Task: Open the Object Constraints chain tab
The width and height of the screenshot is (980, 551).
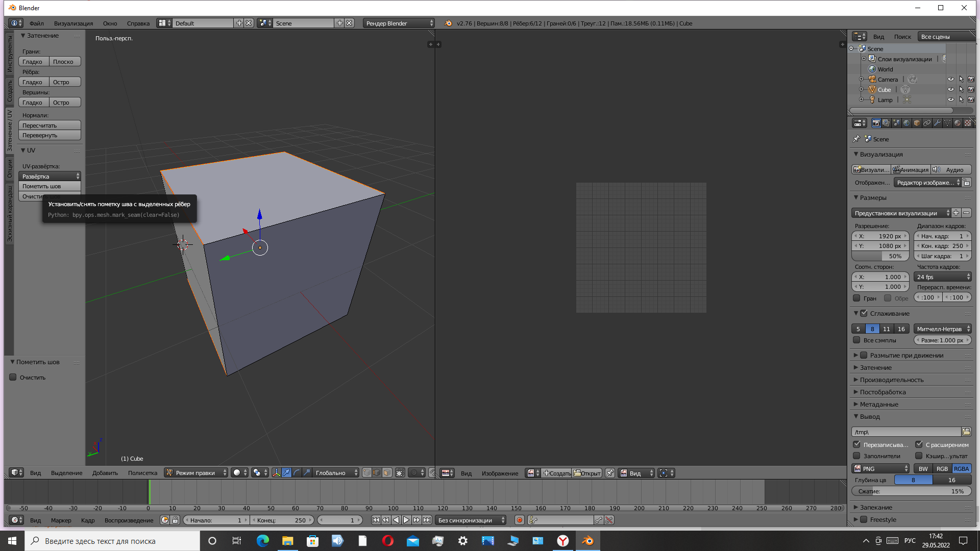Action: 927,123
